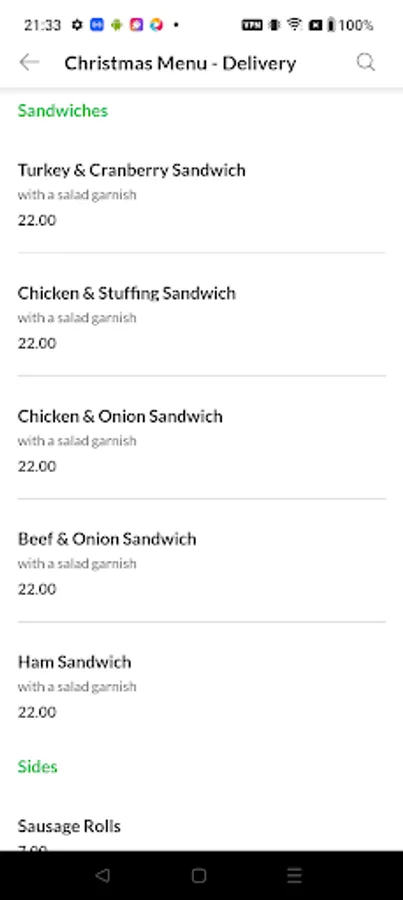Tap the green Sandwiches section heading

click(x=63, y=110)
